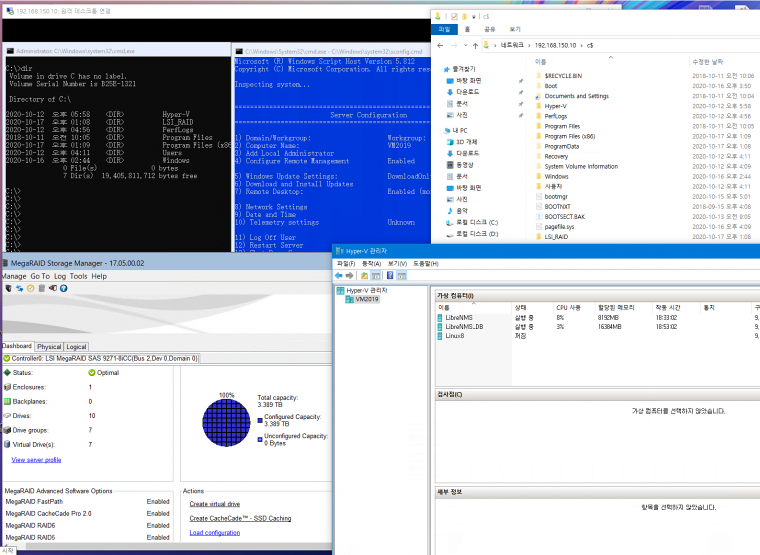This screenshot has height=555, width=760.
Task: Open the 동작(A) menu in Hyper-V Manager
Action: pos(372,264)
